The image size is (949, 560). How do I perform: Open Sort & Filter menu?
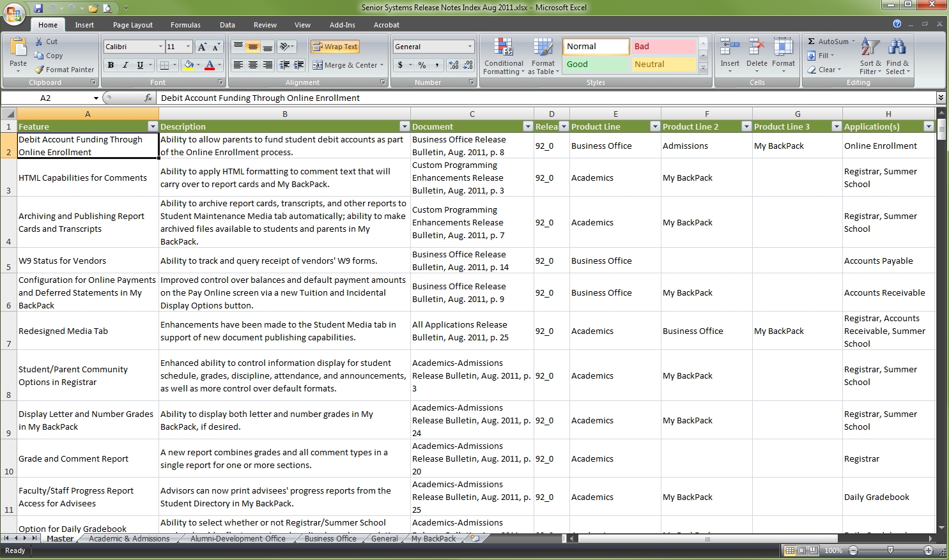870,56
